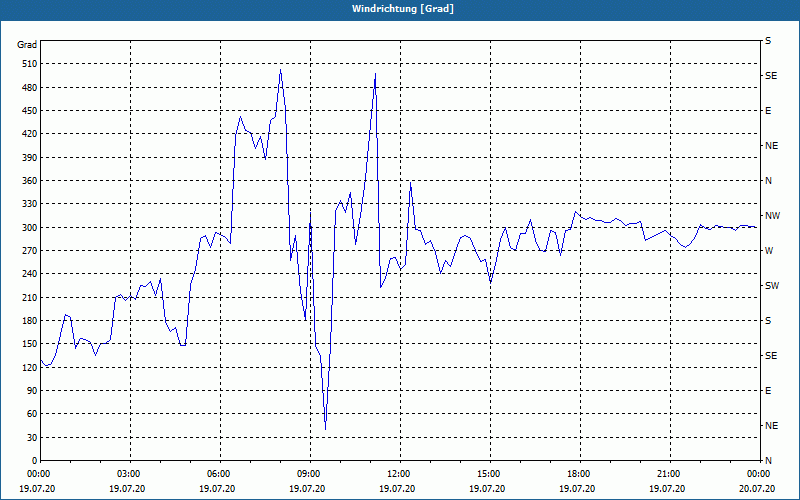Click the W compass direction label
The width and height of the screenshot is (800, 500).
769,251
